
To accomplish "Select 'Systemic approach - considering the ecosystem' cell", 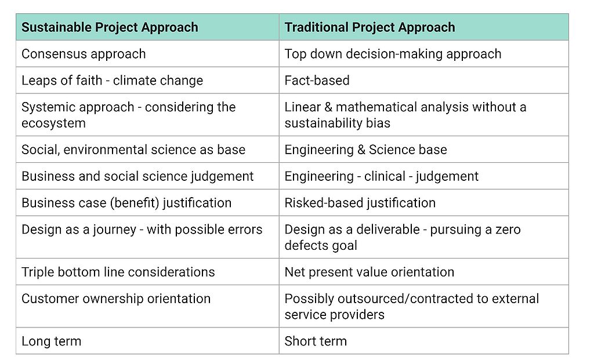I will [128, 115].
